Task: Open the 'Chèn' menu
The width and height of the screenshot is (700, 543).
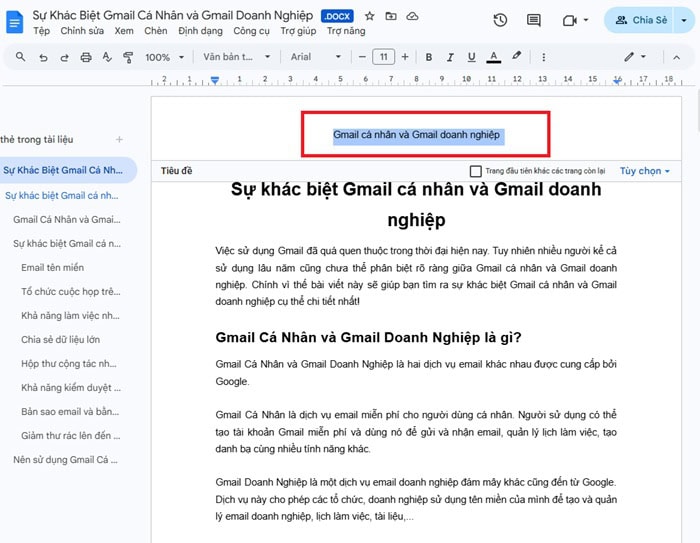Action: pos(155,31)
